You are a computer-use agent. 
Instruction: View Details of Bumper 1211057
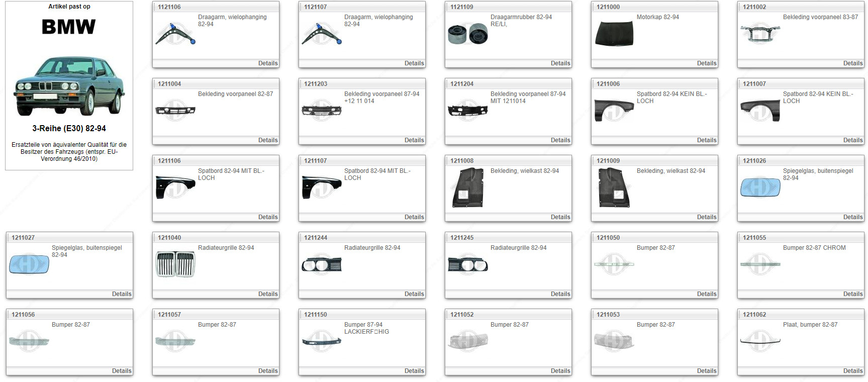268,371
